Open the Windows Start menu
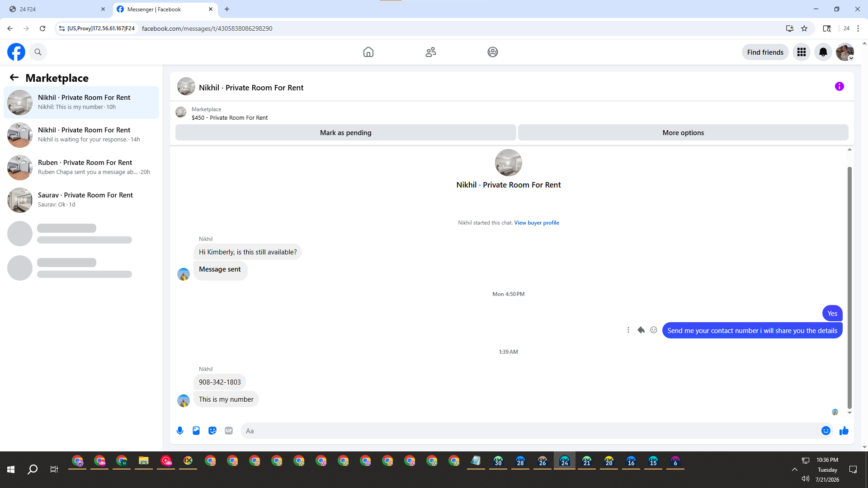The width and height of the screenshot is (868, 488). [x=11, y=469]
